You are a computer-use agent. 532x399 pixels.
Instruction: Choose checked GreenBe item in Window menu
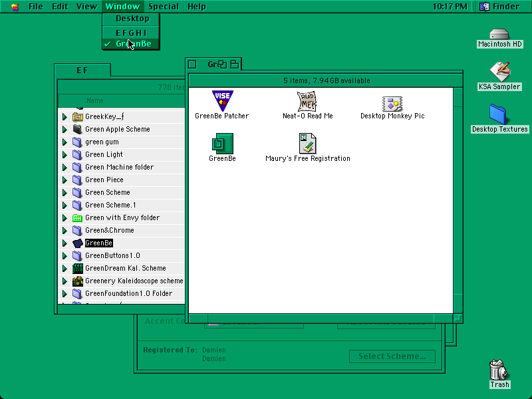pyautogui.click(x=131, y=44)
